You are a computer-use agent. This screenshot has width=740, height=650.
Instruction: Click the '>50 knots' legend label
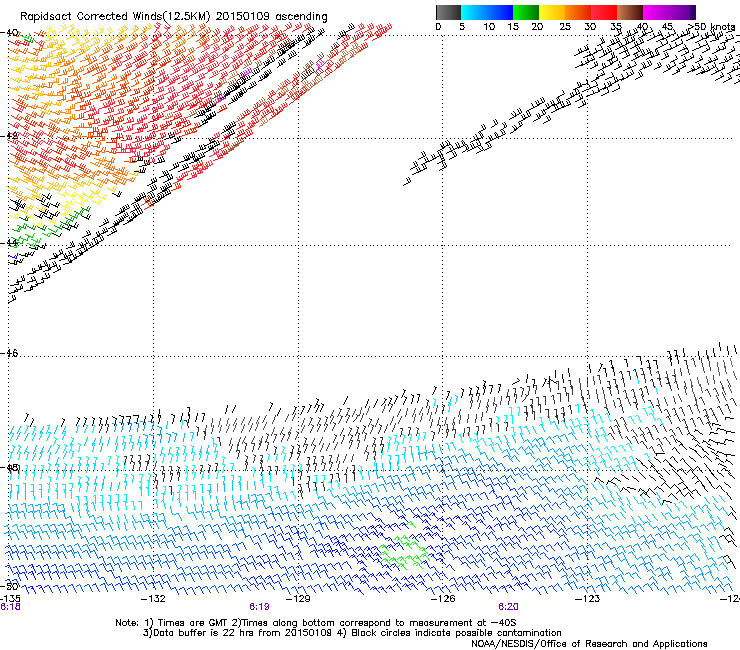click(x=712, y=26)
